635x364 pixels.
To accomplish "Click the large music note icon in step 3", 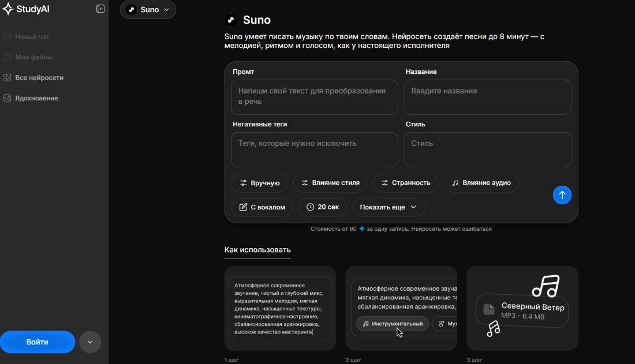I will 546,286.
